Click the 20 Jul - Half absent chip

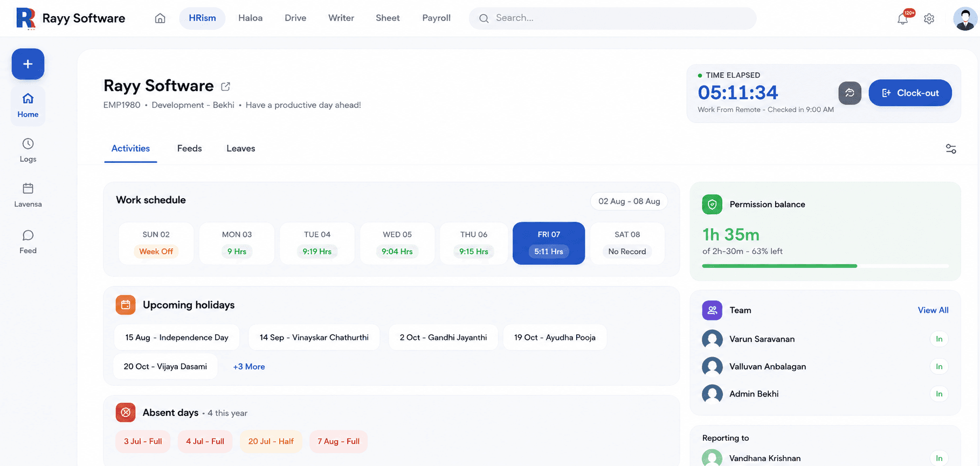tap(271, 442)
